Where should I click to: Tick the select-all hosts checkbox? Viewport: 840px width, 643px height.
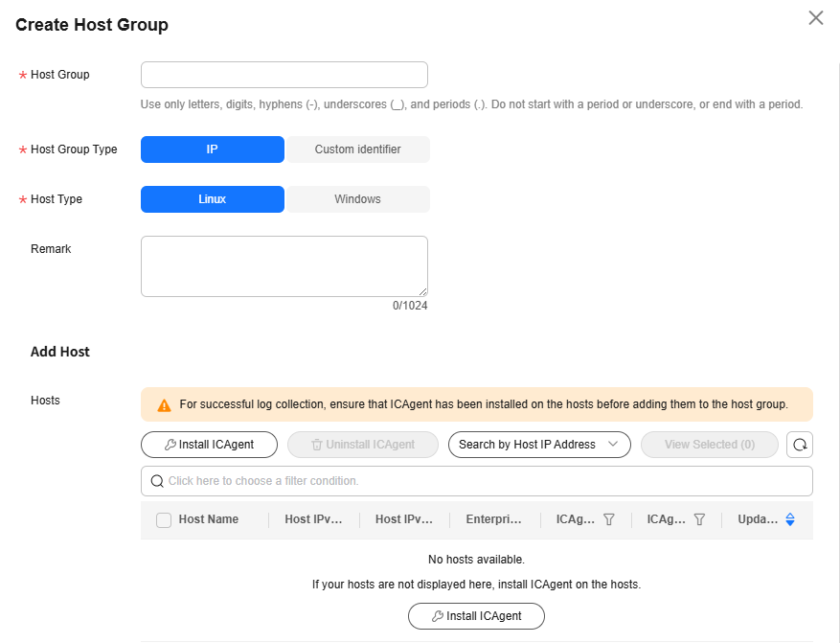click(x=164, y=519)
